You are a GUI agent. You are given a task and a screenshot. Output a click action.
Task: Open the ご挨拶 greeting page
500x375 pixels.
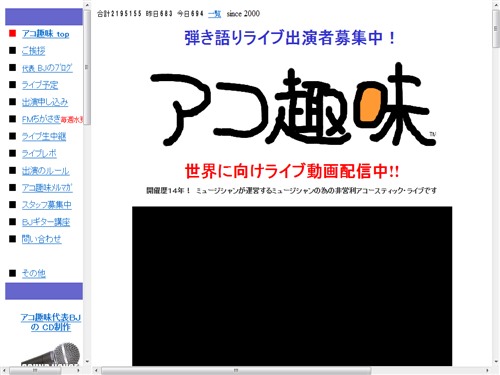pos(33,51)
